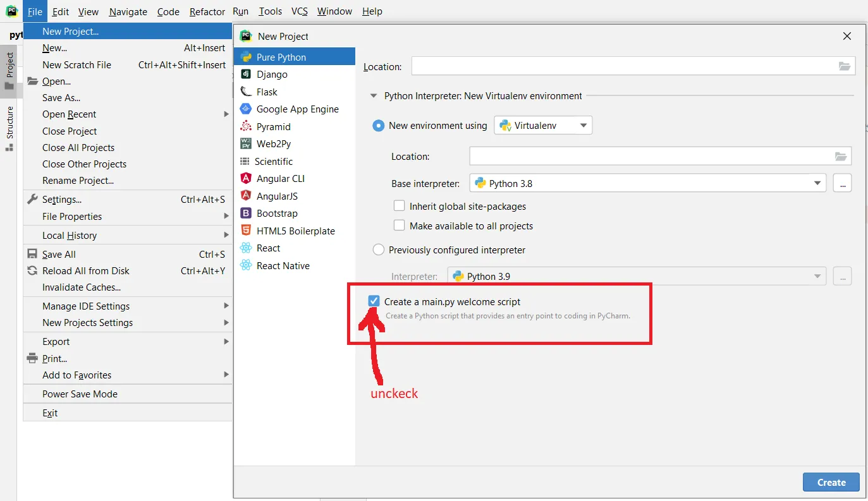868x501 pixels.
Task: Select Exit from the File menu
Action: (x=128, y=413)
